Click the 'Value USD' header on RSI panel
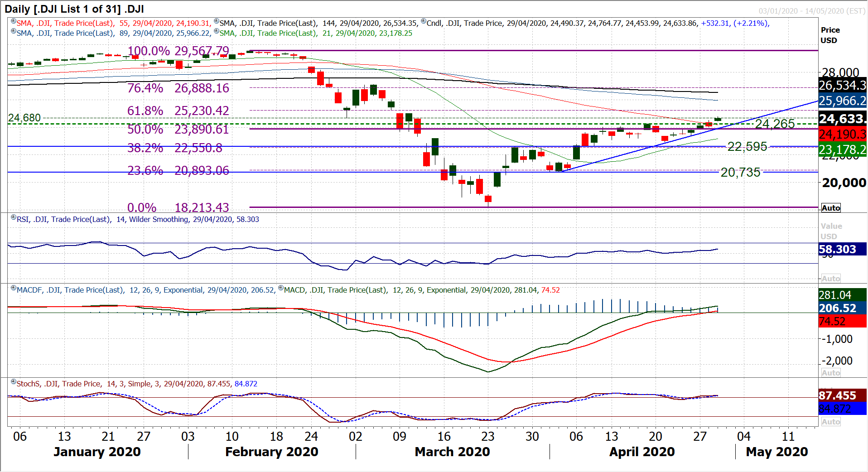 (x=831, y=231)
